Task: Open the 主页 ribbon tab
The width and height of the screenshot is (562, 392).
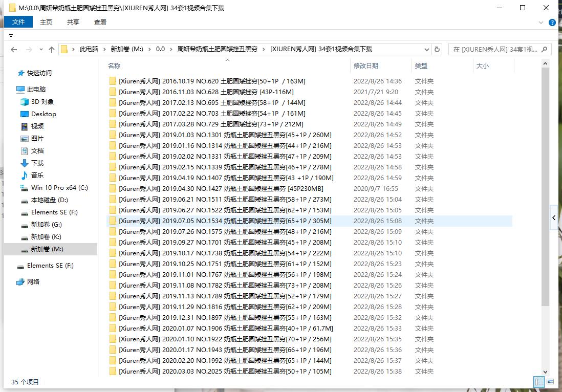Action: [46, 22]
